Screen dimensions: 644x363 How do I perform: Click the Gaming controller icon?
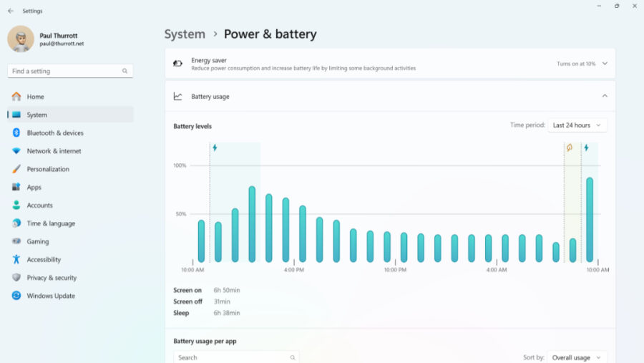pos(16,242)
